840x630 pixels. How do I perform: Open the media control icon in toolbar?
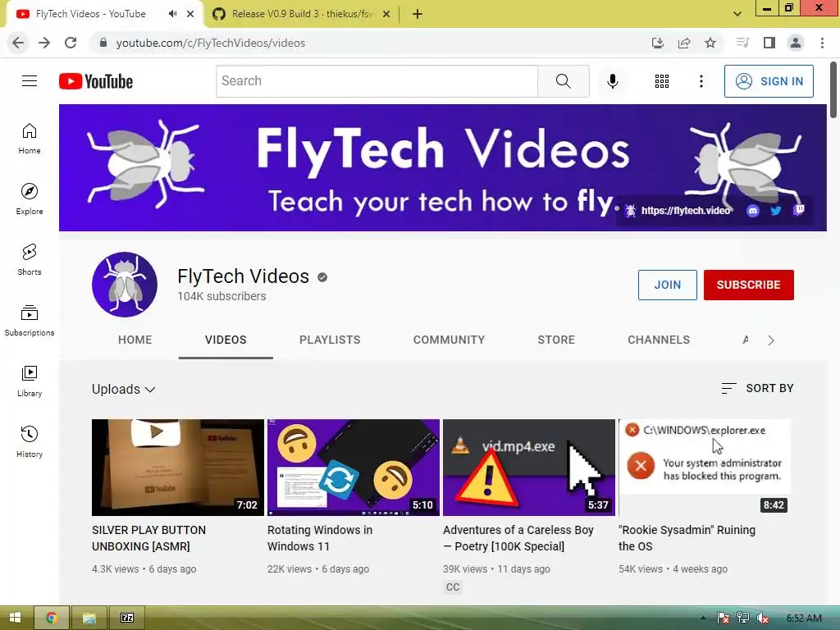(x=742, y=43)
